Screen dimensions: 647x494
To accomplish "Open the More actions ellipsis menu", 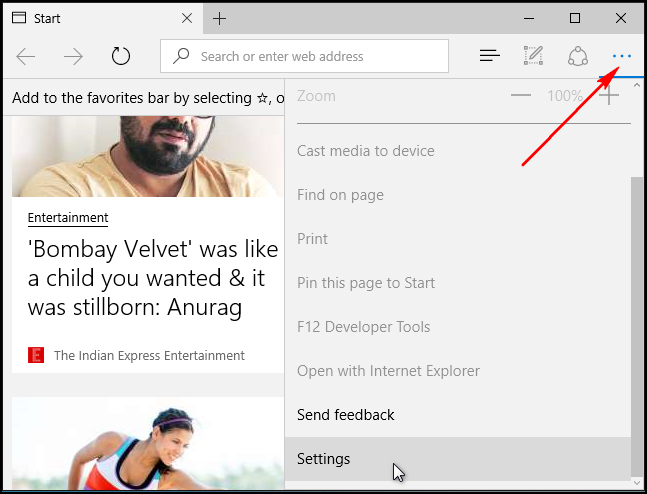I will tap(621, 56).
